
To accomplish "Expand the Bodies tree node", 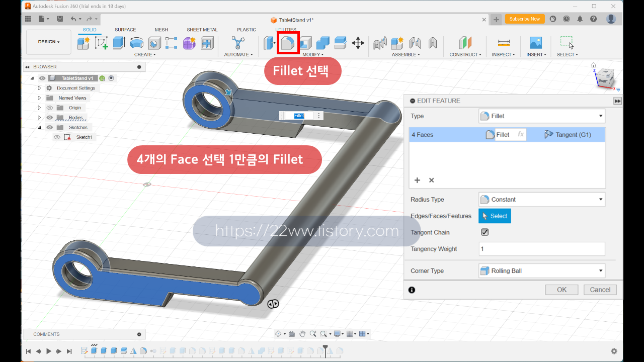I will [39, 118].
